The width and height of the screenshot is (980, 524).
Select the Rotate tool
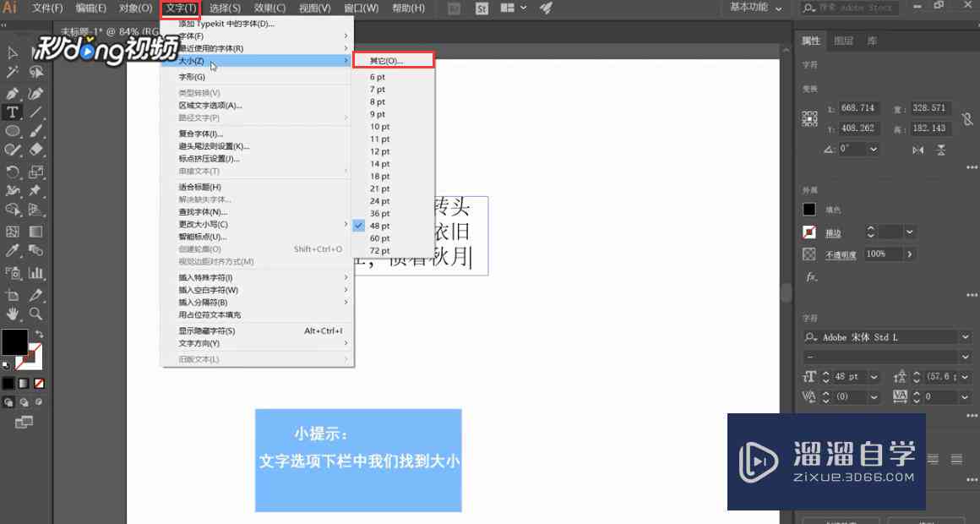point(13,172)
